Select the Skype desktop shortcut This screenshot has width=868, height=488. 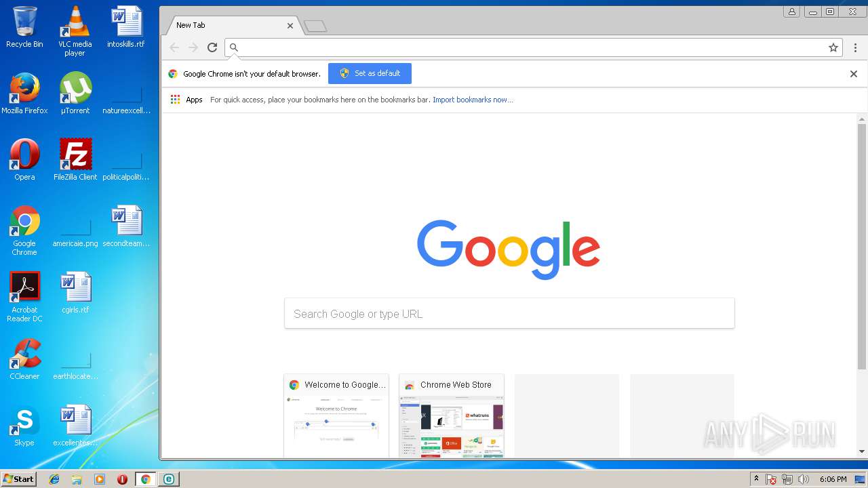[24, 426]
